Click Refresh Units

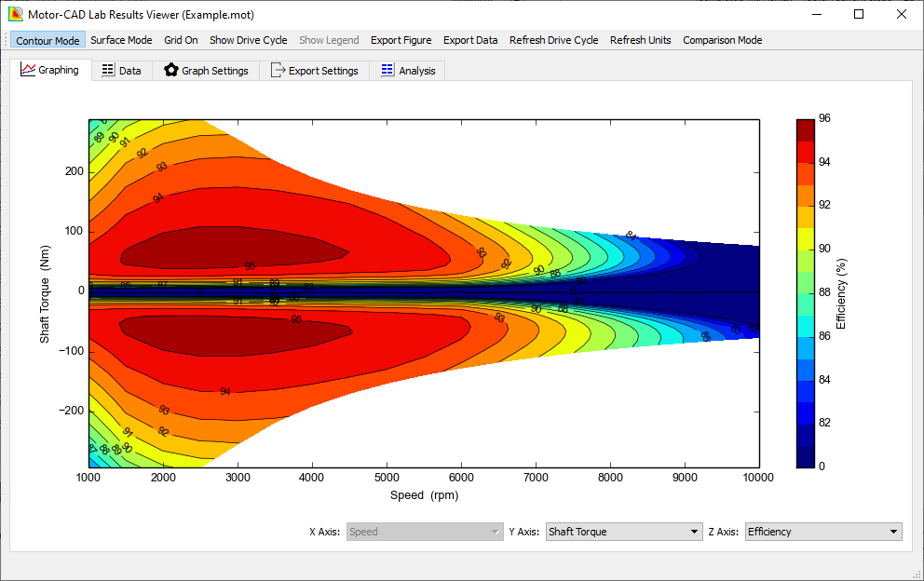pyautogui.click(x=641, y=40)
